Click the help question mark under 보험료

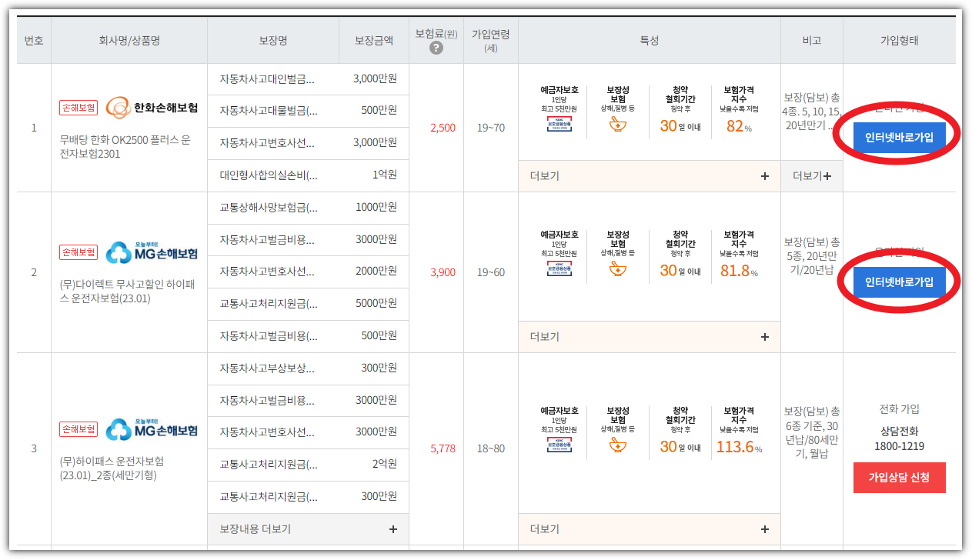[436, 48]
